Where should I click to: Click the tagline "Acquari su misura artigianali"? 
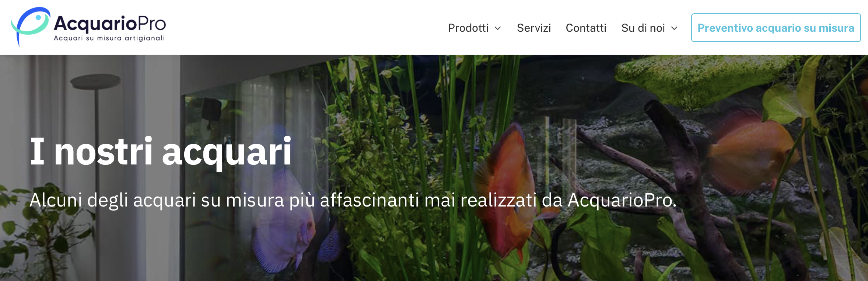(109, 38)
